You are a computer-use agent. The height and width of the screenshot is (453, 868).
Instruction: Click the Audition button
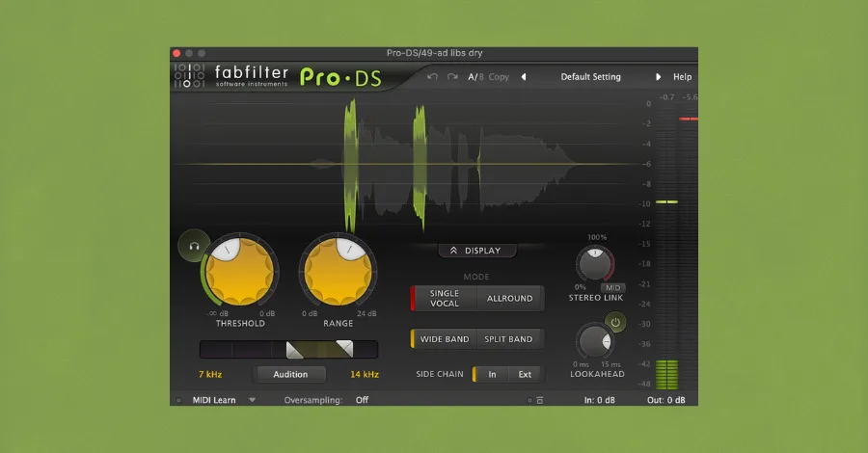click(x=290, y=375)
